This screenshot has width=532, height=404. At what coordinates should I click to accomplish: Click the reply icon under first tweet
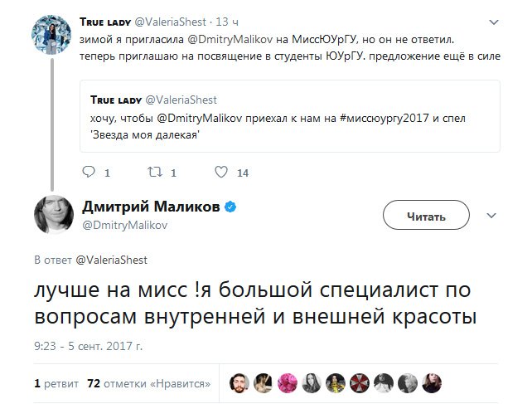tap(91, 173)
